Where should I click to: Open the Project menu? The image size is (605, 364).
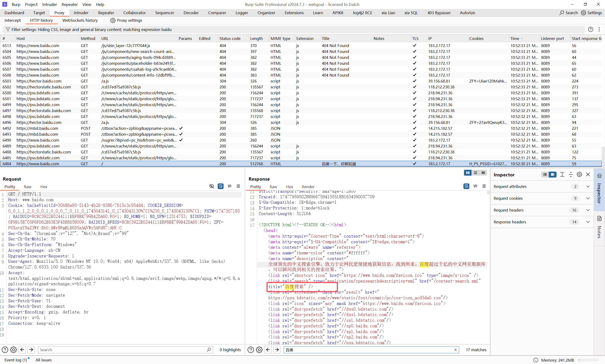coord(31,4)
